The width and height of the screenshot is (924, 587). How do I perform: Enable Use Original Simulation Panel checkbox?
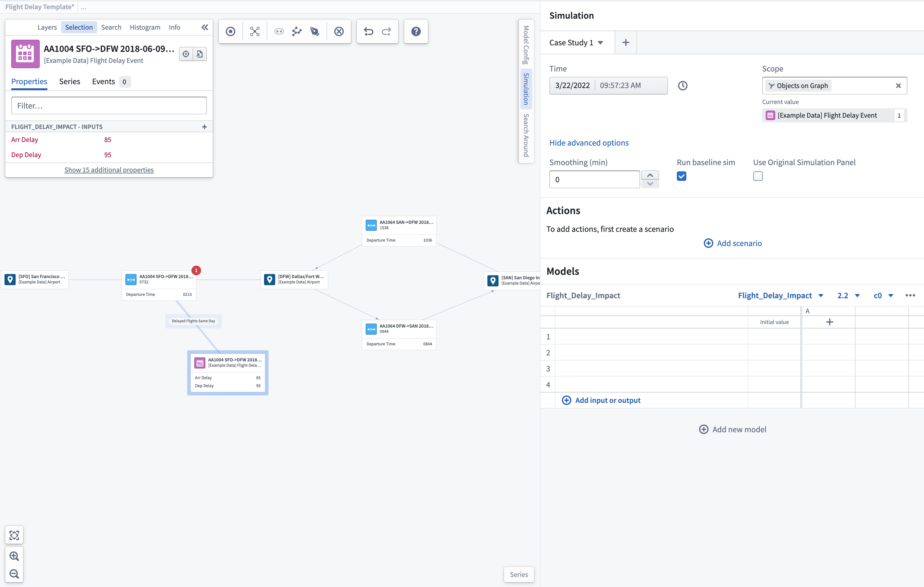coord(758,176)
